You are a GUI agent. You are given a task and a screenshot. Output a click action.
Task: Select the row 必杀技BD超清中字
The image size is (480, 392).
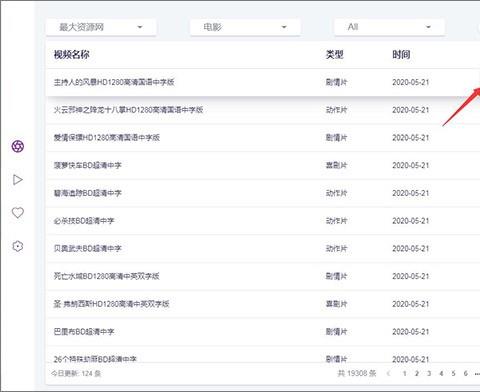[263, 221]
